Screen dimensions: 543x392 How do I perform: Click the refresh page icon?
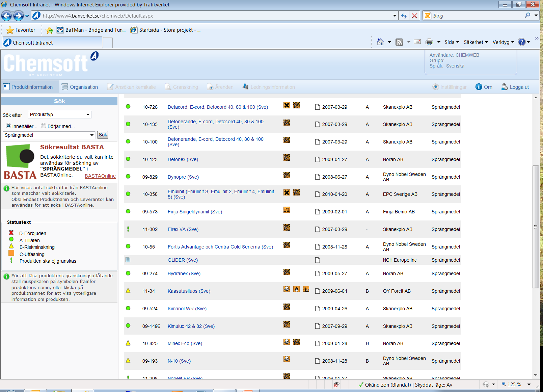pyautogui.click(x=404, y=16)
